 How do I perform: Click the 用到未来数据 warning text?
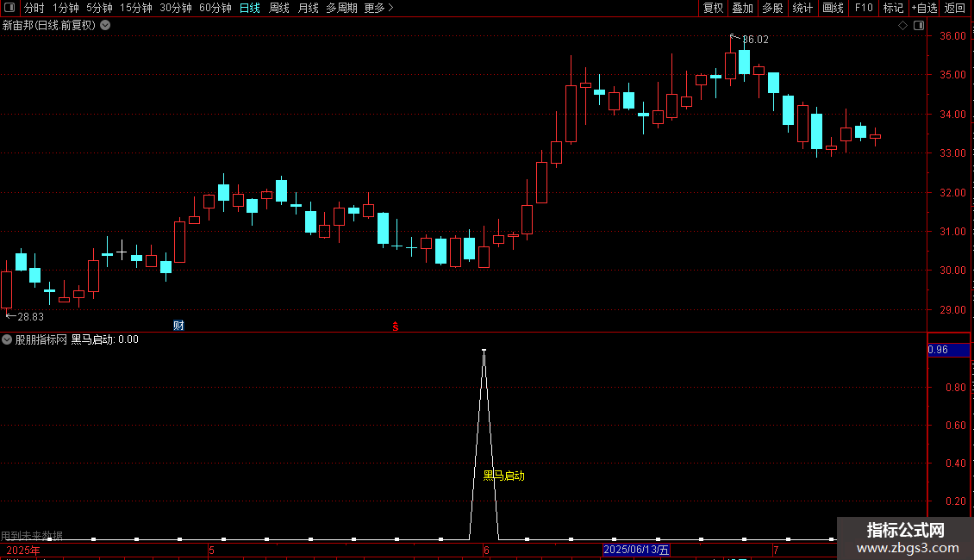(32, 535)
